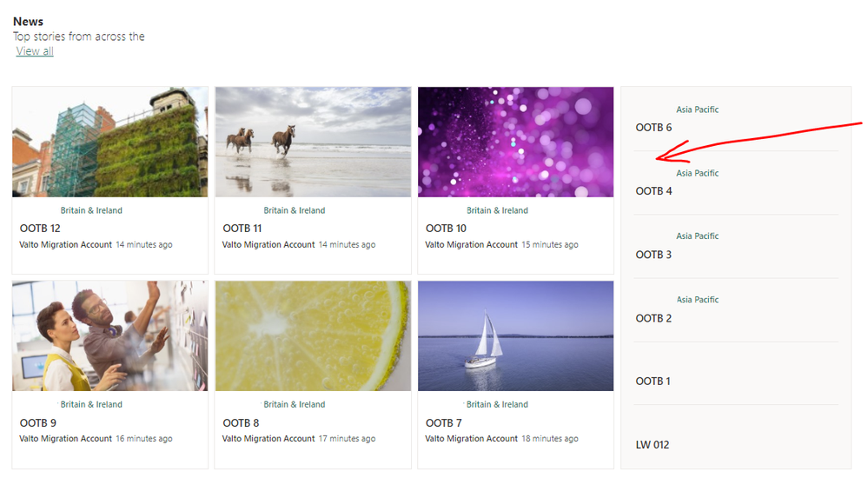Open the OOTB 12 building thumbnail
The height and width of the screenshot is (478, 868).
point(110,142)
